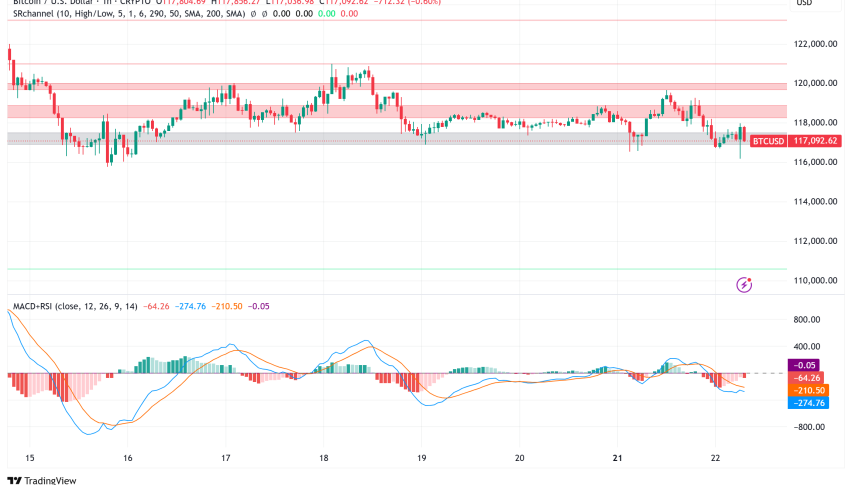The height and width of the screenshot is (485, 852).
Task: Click date label 22 on time axis
Action: 715,458
